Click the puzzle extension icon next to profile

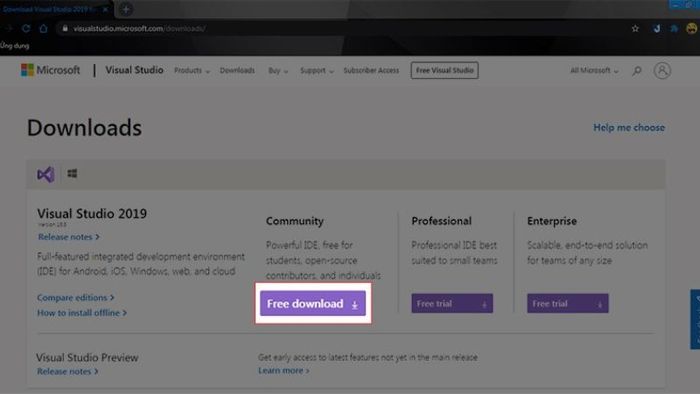click(x=674, y=29)
